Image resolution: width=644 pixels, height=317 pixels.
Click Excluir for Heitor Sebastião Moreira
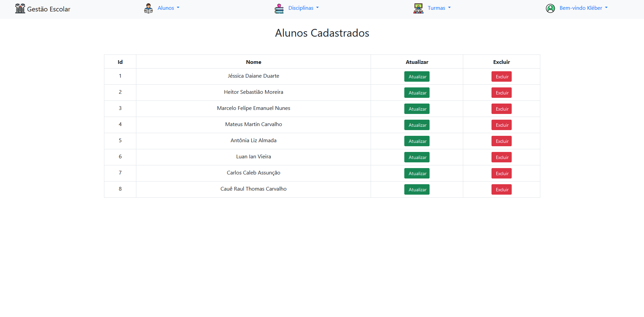[501, 92]
